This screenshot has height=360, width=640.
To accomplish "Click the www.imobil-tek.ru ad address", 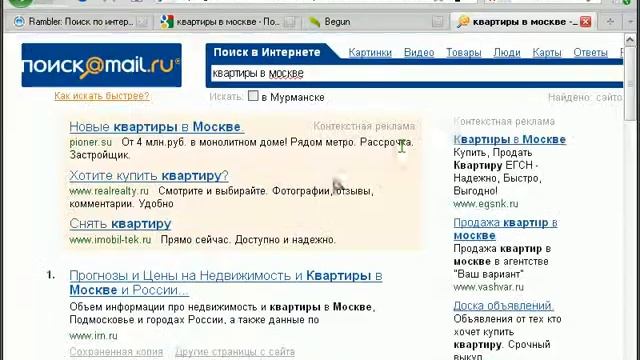I will (110, 240).
